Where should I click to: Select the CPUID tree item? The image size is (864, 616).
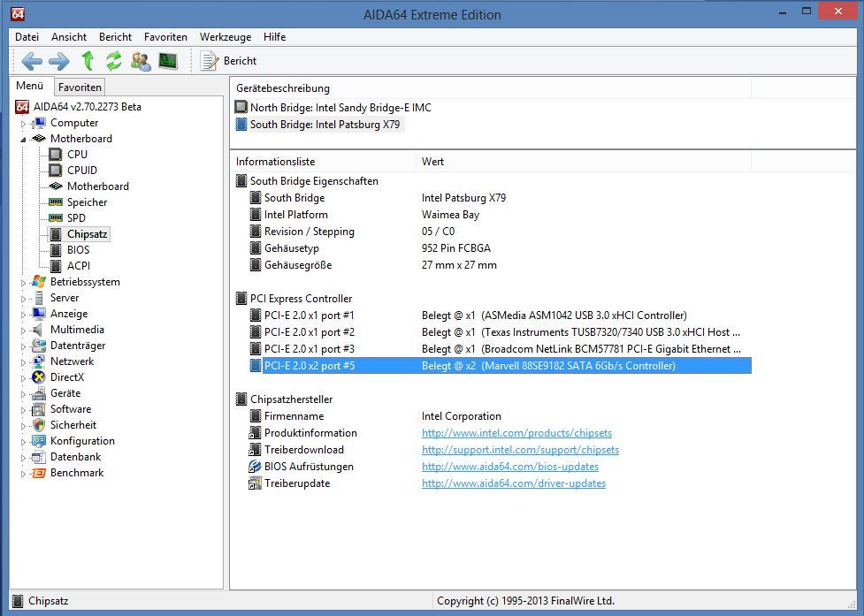tap(82, 170)
